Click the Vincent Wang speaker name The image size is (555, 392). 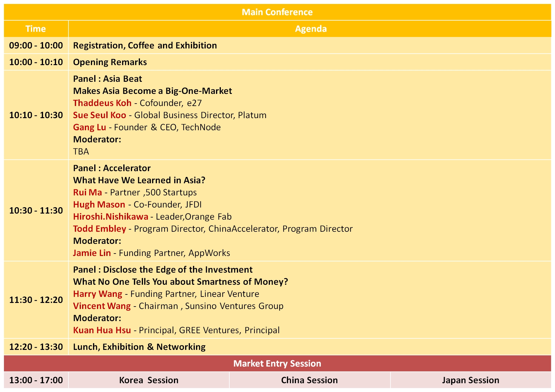tap(102, 306)
